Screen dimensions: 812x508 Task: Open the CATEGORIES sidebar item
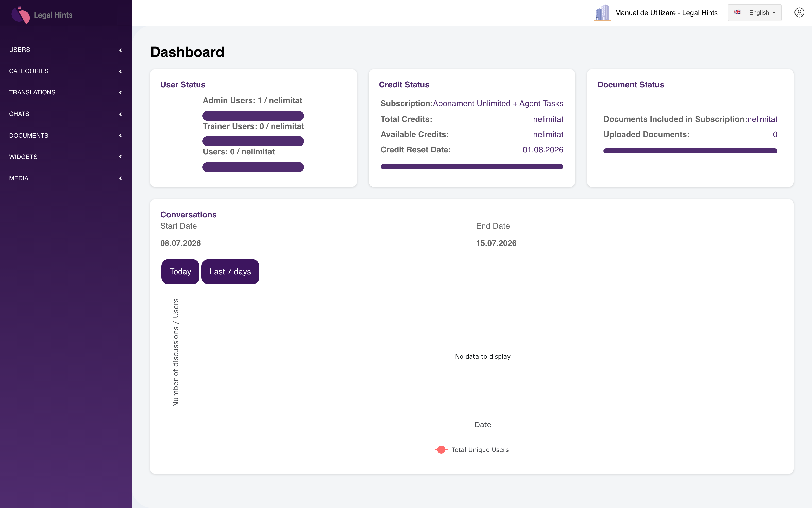click(66, 71)
